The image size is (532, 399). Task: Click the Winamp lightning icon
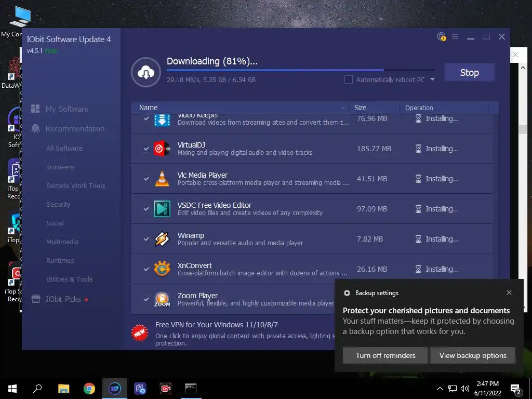coord(162,239)
